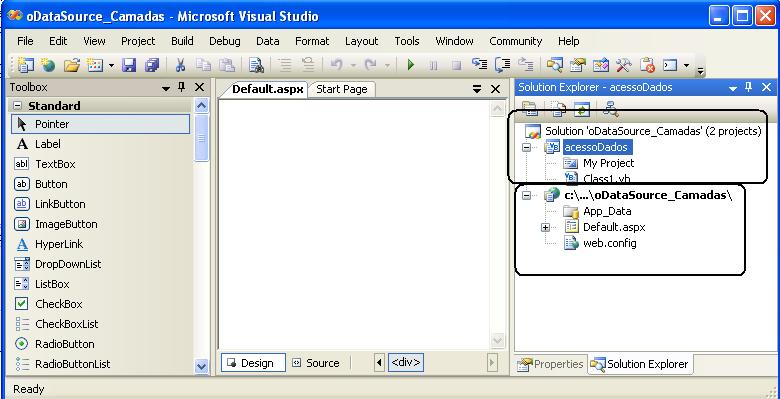Start debugging with the green play icon
Screen dimensions: 780x399
pos(411,65)
